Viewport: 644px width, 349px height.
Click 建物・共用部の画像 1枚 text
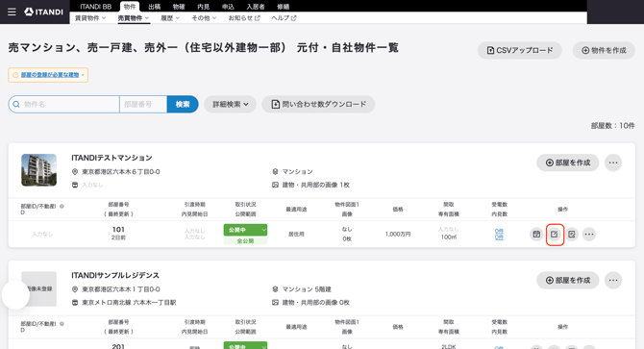(x=315, y=185)
